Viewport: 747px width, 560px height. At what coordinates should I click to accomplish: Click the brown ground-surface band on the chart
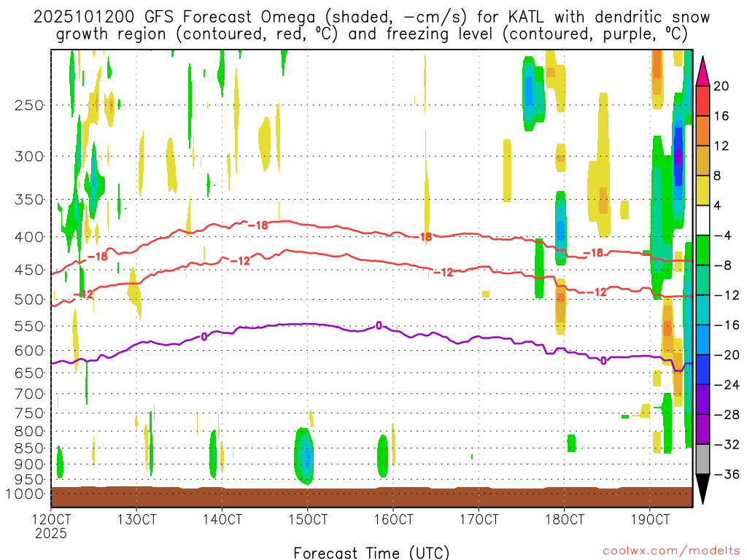(x=371, y=497)
